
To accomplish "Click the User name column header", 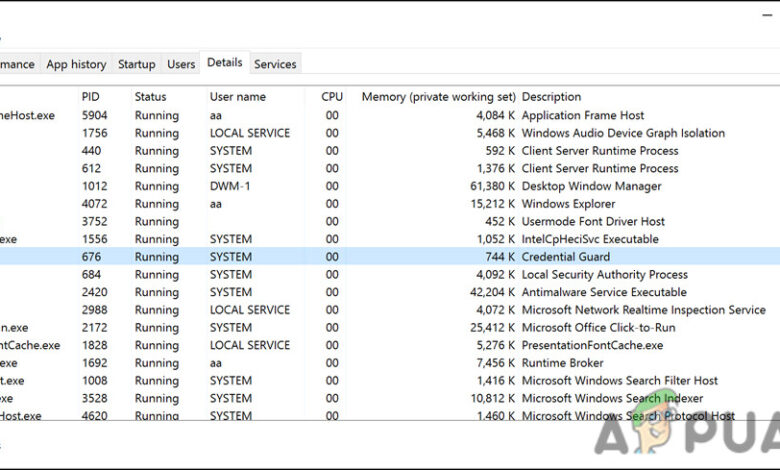I will click(237, 97).
